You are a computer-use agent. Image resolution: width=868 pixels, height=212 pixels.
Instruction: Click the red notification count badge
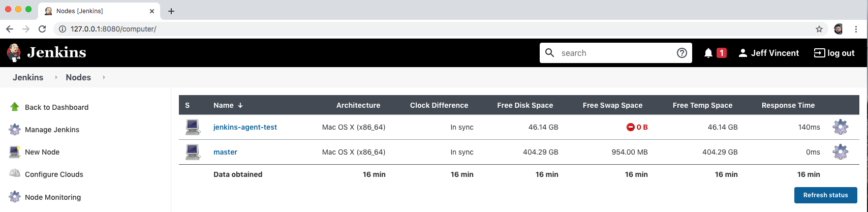tap(721, 53)
